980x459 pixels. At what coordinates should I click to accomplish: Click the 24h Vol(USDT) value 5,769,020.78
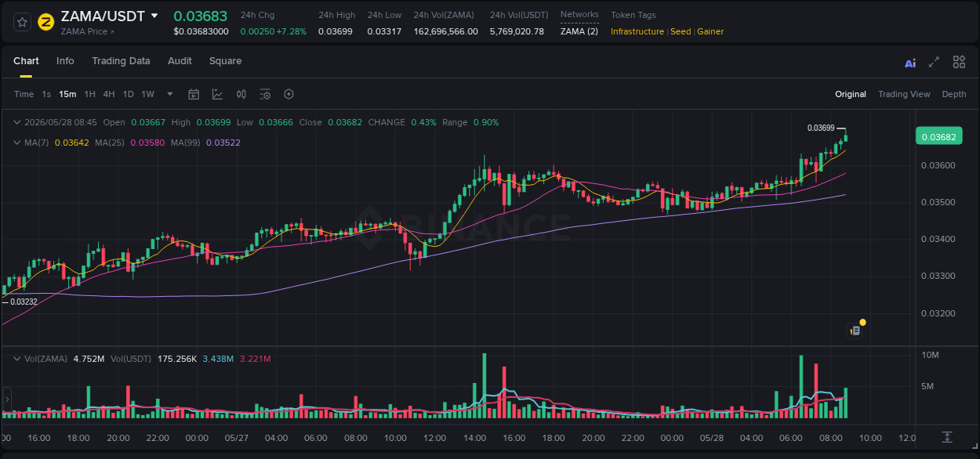coord(517,31)
